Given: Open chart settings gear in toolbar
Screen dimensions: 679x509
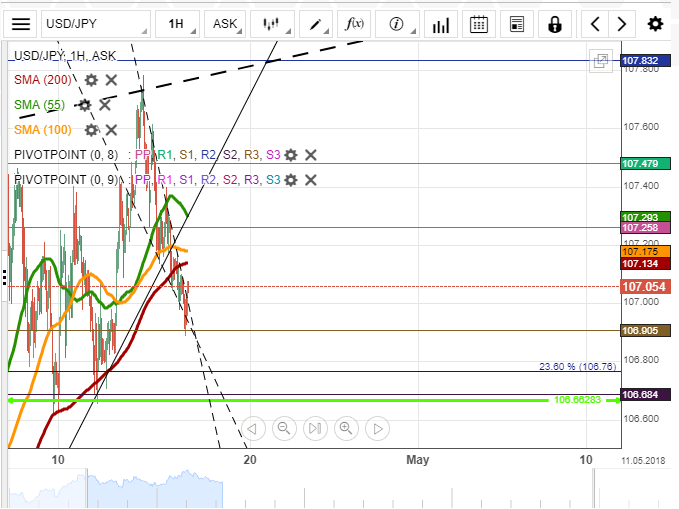Looking at the screenshot, I should click(655, 24).
